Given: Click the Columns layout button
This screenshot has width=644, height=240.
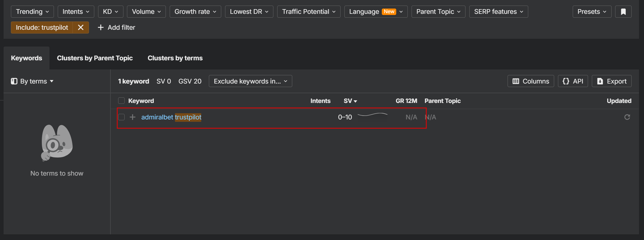Looking at the screenshot, I should tap(531, 81).
